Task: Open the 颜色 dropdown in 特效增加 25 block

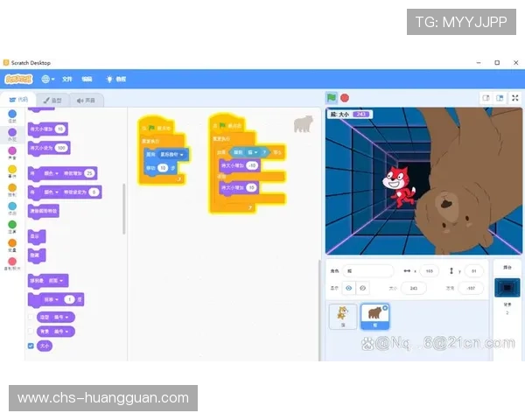Action: point(51,173)
